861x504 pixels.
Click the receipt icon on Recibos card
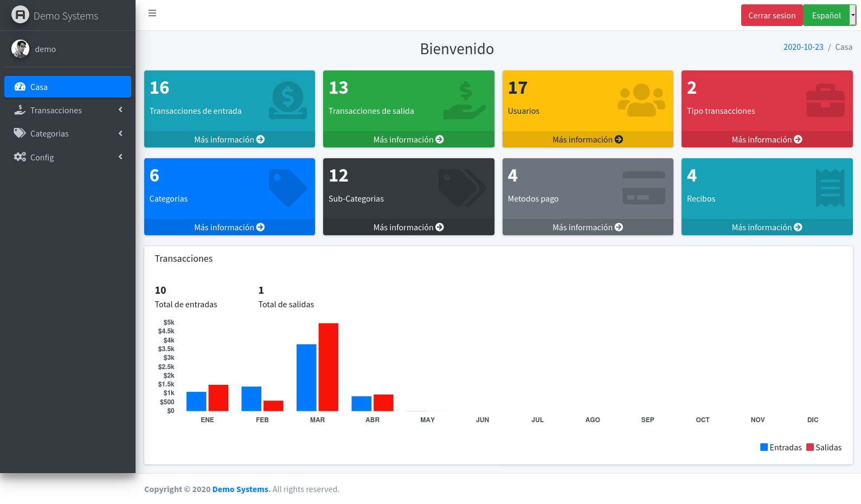(830, 188)
